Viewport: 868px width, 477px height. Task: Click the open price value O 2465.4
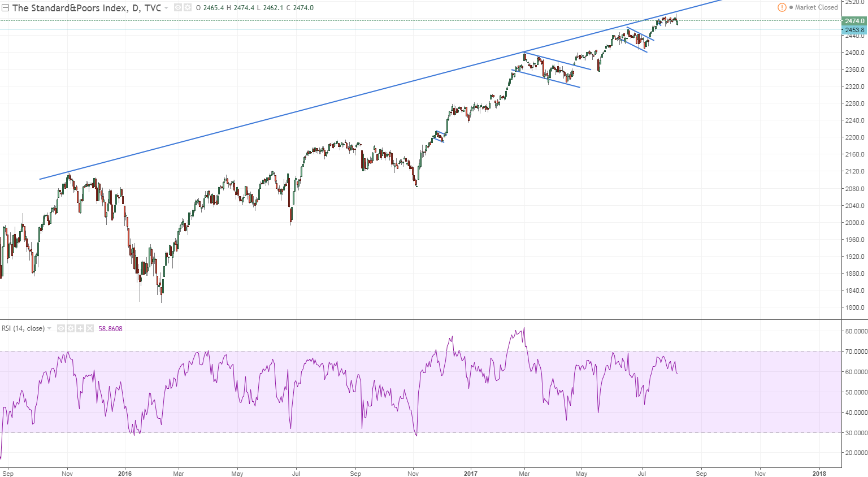[210, 8]
